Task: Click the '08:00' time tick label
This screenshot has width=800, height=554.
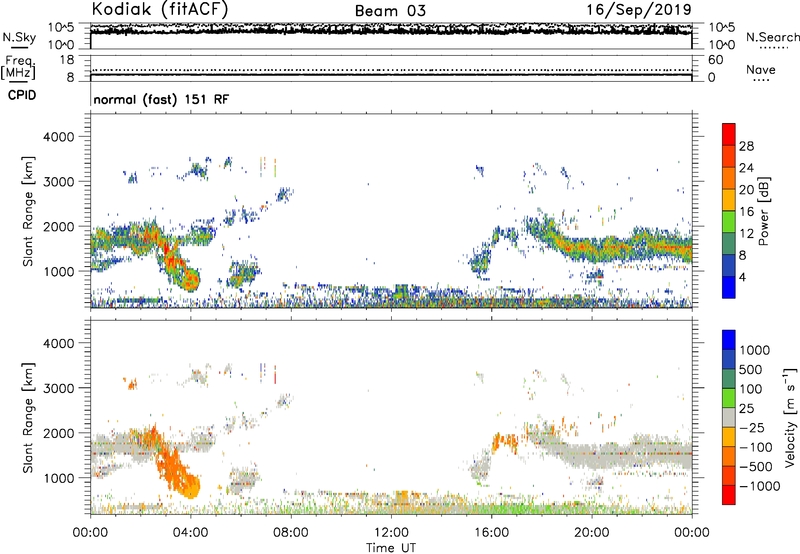Action: (x=290, y=533)
